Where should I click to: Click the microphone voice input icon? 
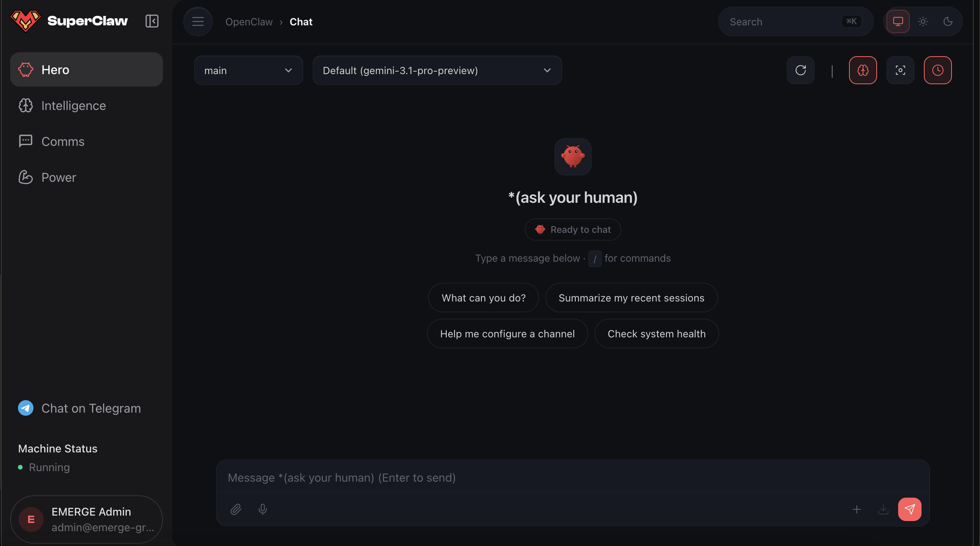click(263, 509)
